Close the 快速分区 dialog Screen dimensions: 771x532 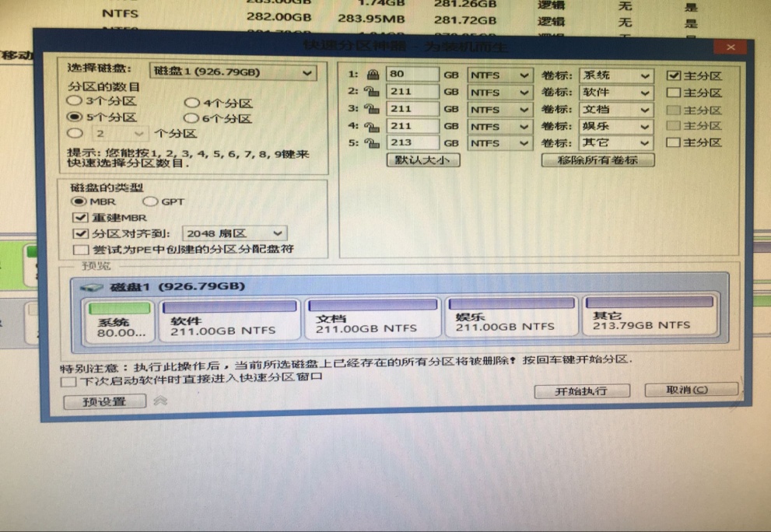(x=731, y=47)
